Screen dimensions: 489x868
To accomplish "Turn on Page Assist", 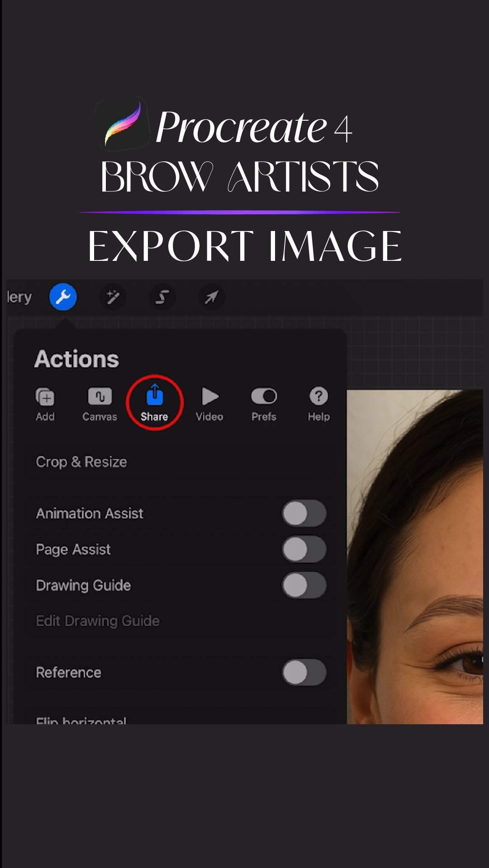I will click(x=304, y=549).
